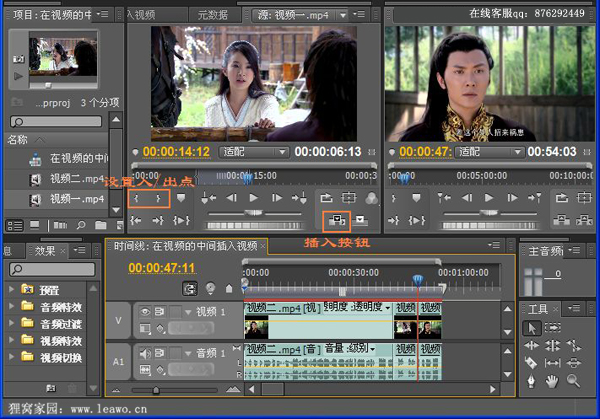Toggle sync lock on 视频 1 track
This screenshot has height=419, width=600.
coord(159,312)
